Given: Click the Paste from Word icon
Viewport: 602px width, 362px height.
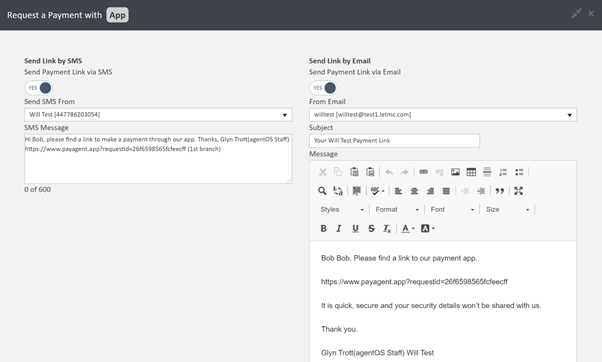Looking at the screenshot, I should [x=370, y=172].
